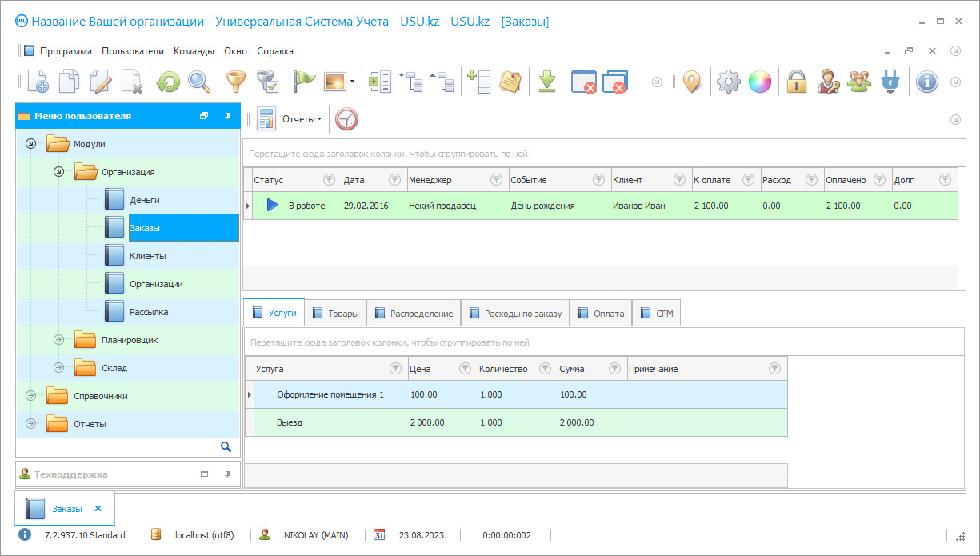This screenshot has height=556, width=980.
Task: Select Рассылка in the module tree
Action: coord(149,312)
